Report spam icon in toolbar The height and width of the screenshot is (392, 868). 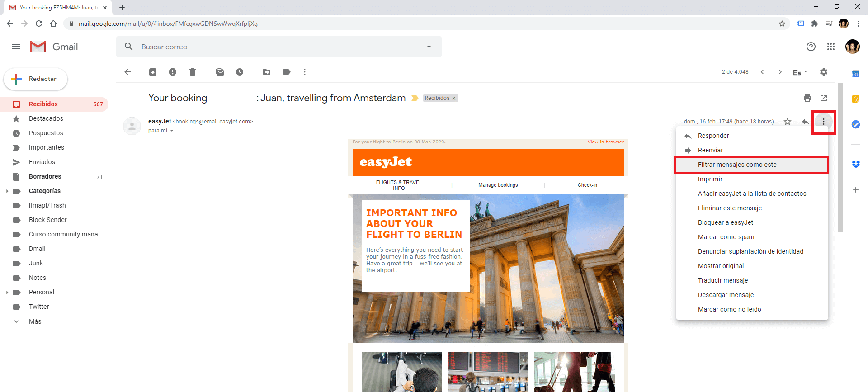[x=173, y=72]
